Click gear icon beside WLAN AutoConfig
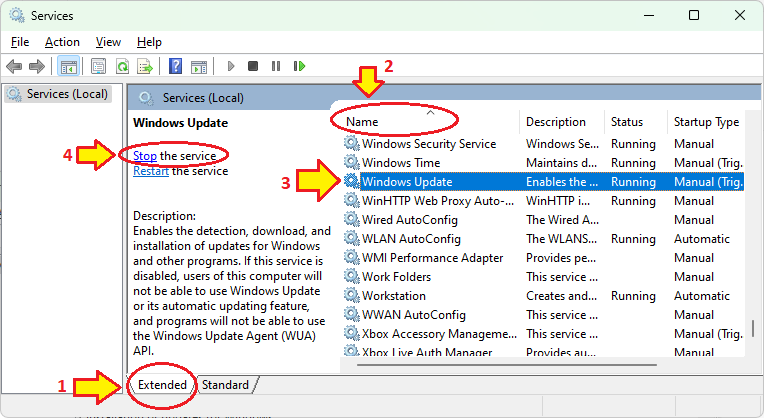Screen dimensions: 765x418 tap(351, 238)
